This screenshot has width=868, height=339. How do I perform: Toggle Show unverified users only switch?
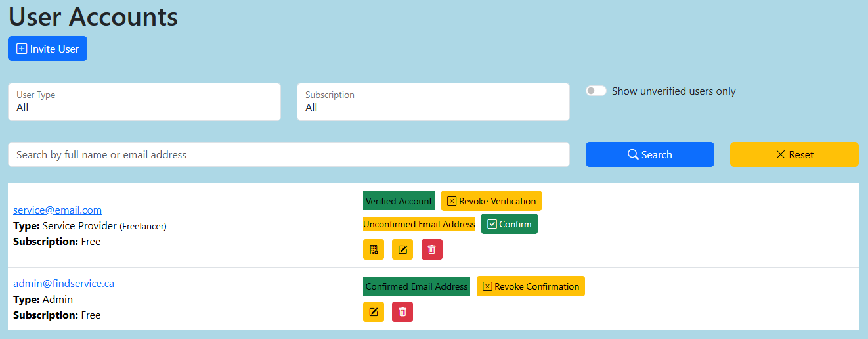[596, 91]
